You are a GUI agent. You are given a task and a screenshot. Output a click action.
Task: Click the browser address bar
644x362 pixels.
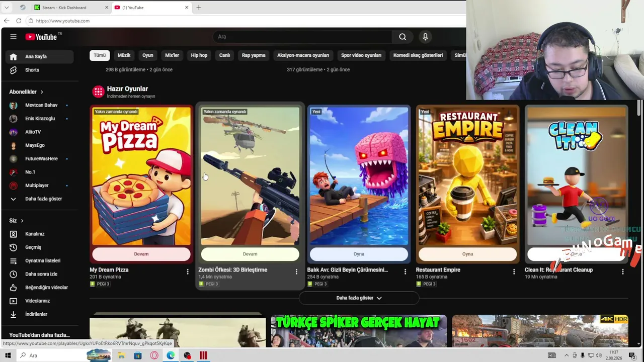point(247,21)
